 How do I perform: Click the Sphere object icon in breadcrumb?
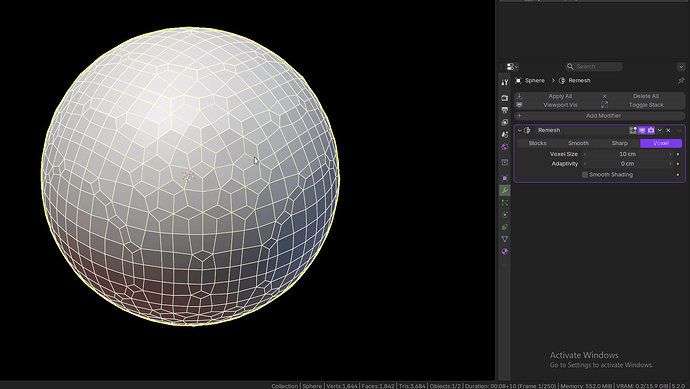pos(518,81)
